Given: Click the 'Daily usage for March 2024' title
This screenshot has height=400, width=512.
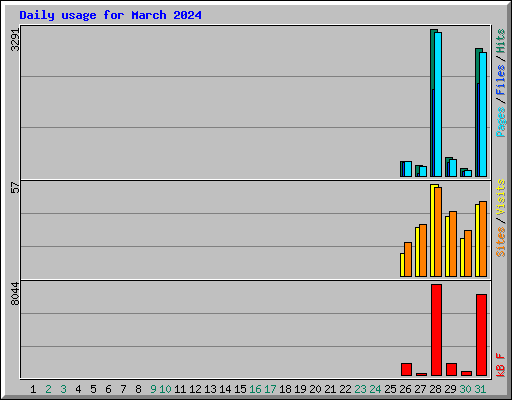Looking at the screenshot, I should coord(110,15).
